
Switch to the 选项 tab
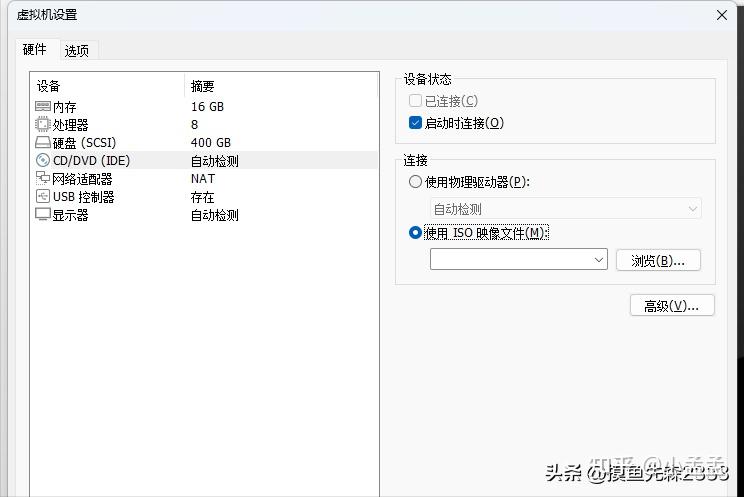point(76,51)
